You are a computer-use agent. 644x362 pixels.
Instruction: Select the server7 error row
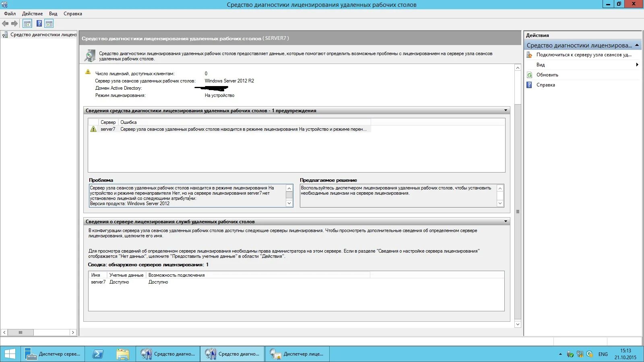click(x=229, y=129)
